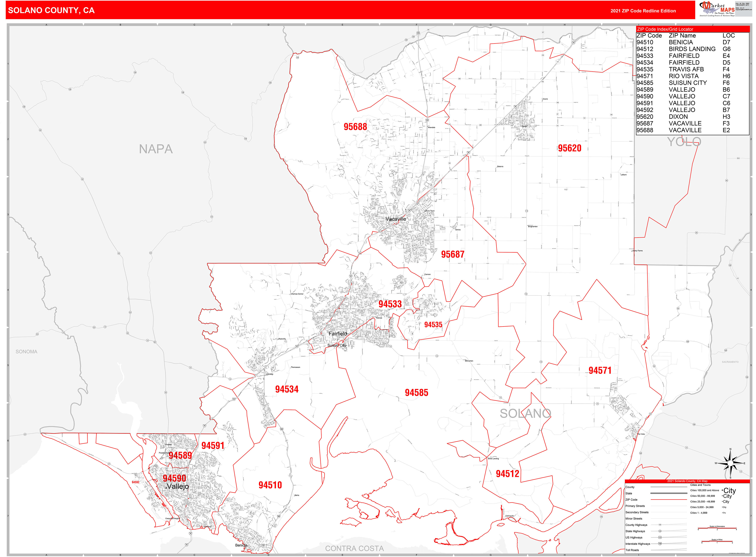Select ZIP label 95620 near Dixon

point(570,148)
